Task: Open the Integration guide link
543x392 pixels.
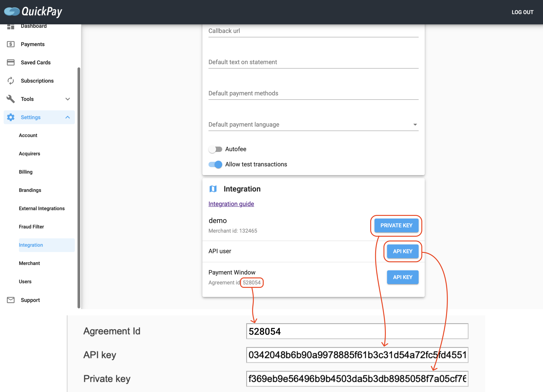Action: [x=231, y=204]
